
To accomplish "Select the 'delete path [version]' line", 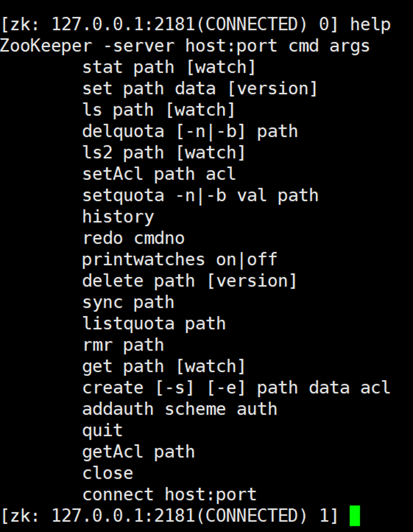I will click(189, 281).
